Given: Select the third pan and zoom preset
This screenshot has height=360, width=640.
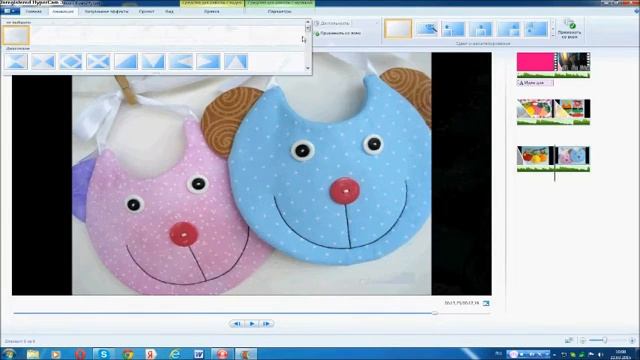Looking at the screenshot, I should pyautogui.click(x=453, y=29).
